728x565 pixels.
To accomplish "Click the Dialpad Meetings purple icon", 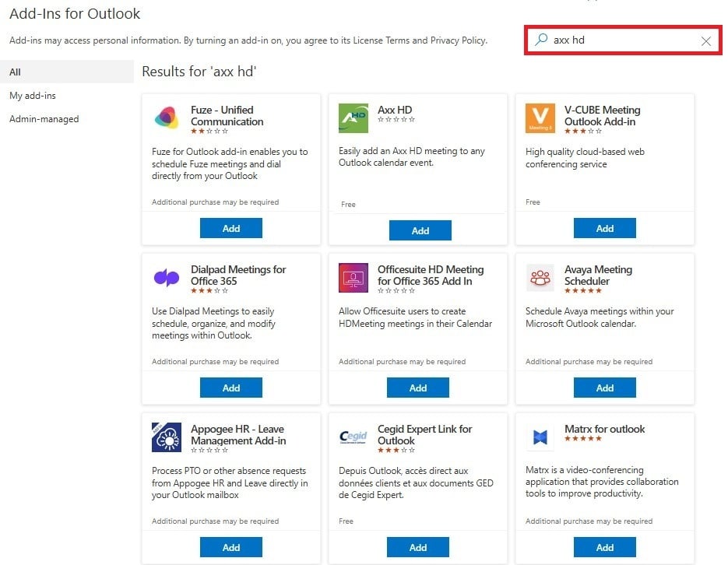I will point(167,277).
